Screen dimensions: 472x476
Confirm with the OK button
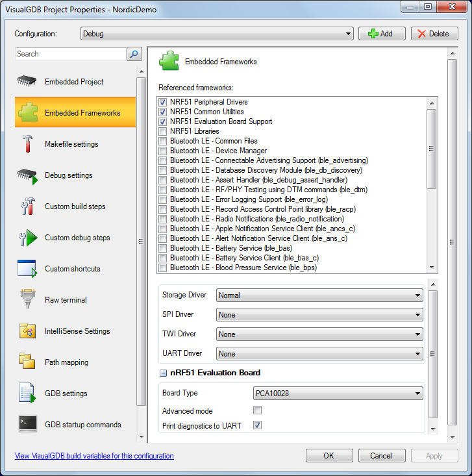[329, 455]
